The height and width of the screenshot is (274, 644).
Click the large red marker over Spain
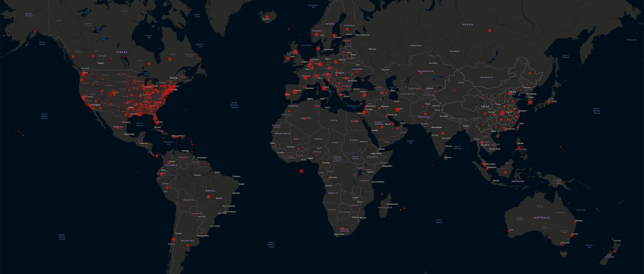point(296,91)
